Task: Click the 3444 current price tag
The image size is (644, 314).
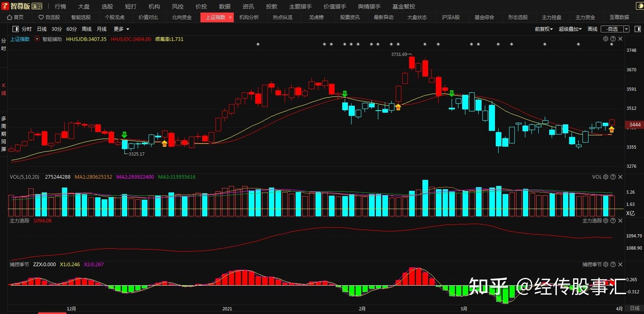Action: (635, 125)
